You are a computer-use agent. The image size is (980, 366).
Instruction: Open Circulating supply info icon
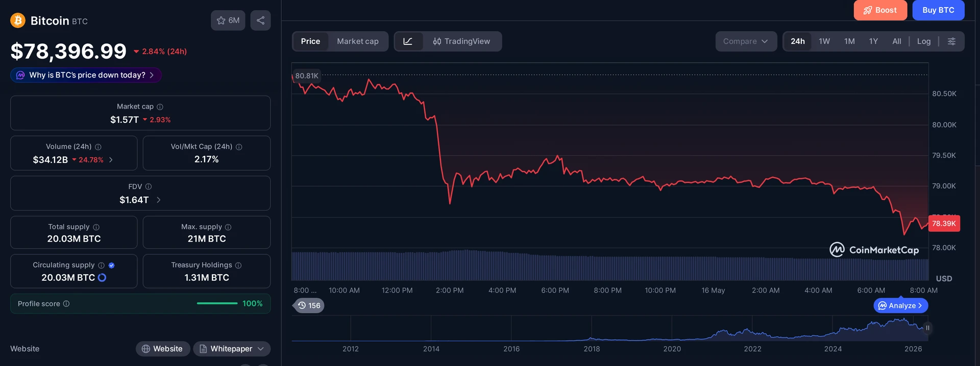pyautogui.click(x=101, y=265)
